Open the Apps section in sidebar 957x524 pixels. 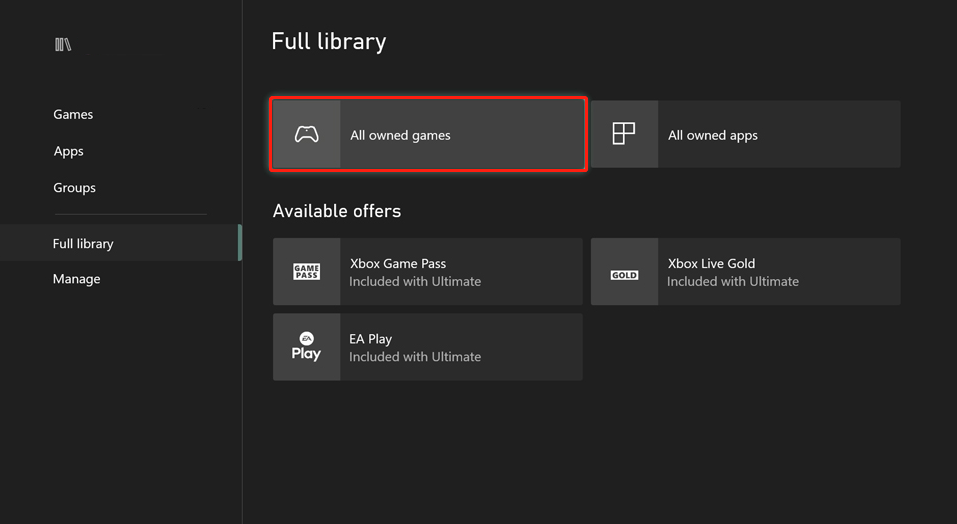68,151
